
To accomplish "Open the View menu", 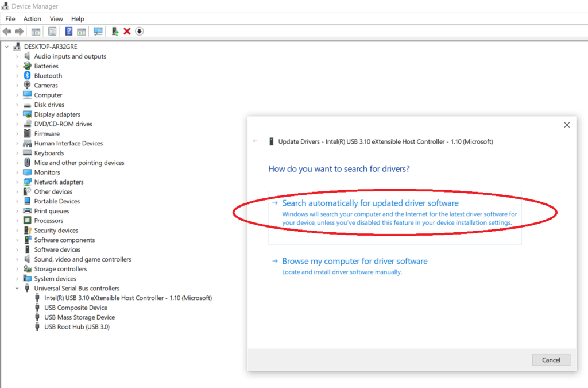I will coord(56,19).
